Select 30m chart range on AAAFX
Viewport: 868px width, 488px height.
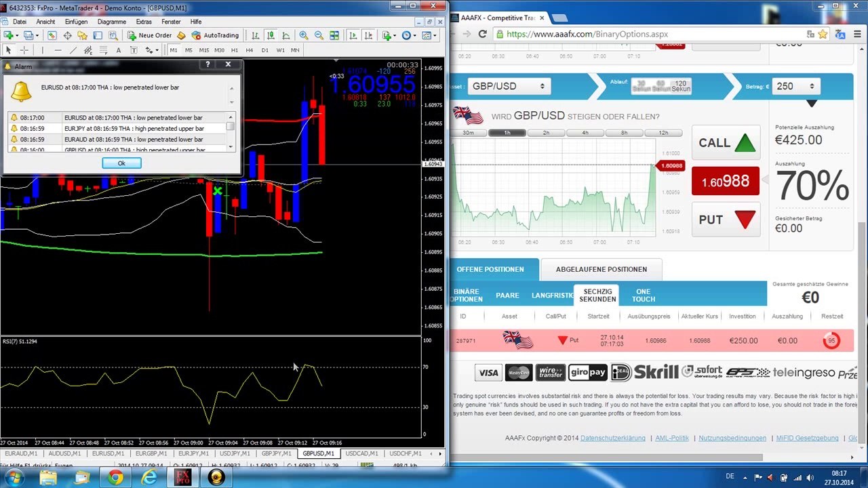(x=468, y=133)
